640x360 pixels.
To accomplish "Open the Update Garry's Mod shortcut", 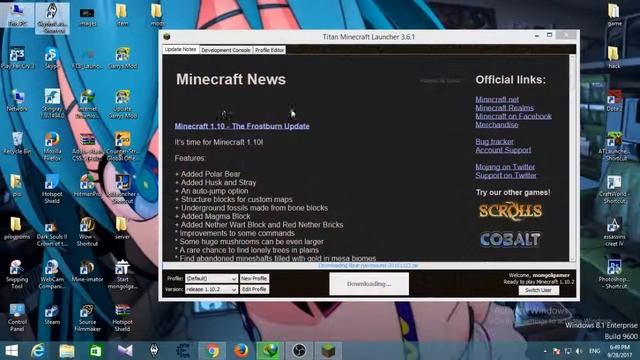I will [122, 104].
